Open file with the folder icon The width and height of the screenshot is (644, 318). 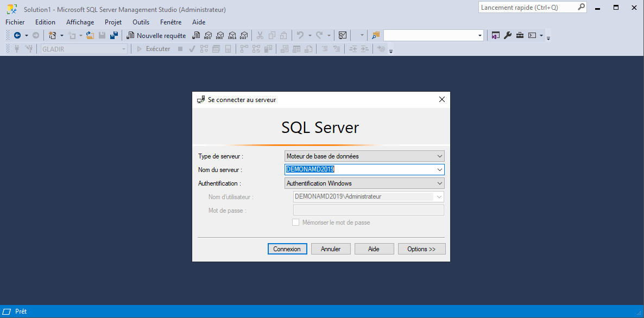tap(90, 36)
